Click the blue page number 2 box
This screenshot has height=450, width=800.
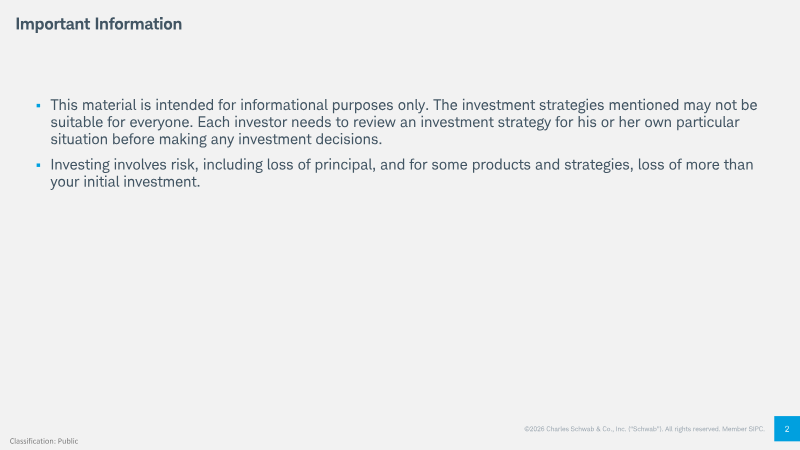pos(787,428)
